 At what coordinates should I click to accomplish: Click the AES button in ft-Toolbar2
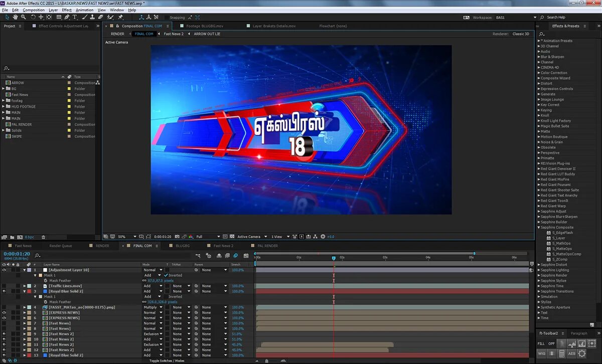[572, 353]
